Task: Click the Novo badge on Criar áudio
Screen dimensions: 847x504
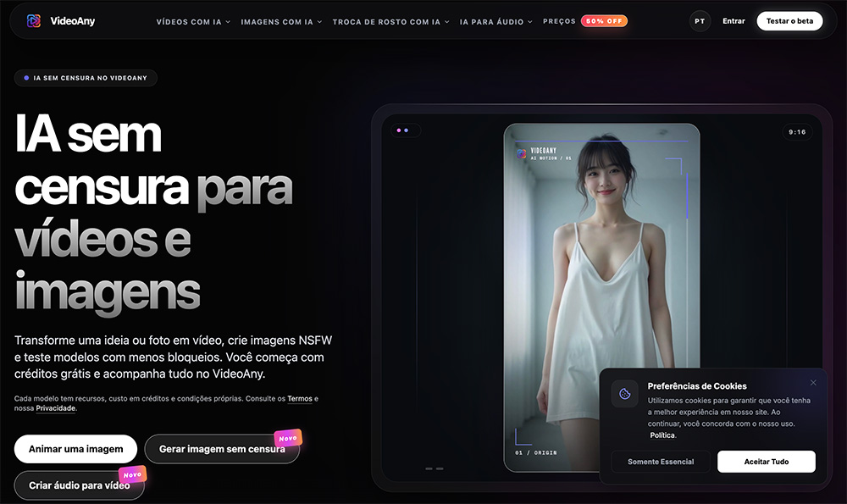Action: (132, 474)
